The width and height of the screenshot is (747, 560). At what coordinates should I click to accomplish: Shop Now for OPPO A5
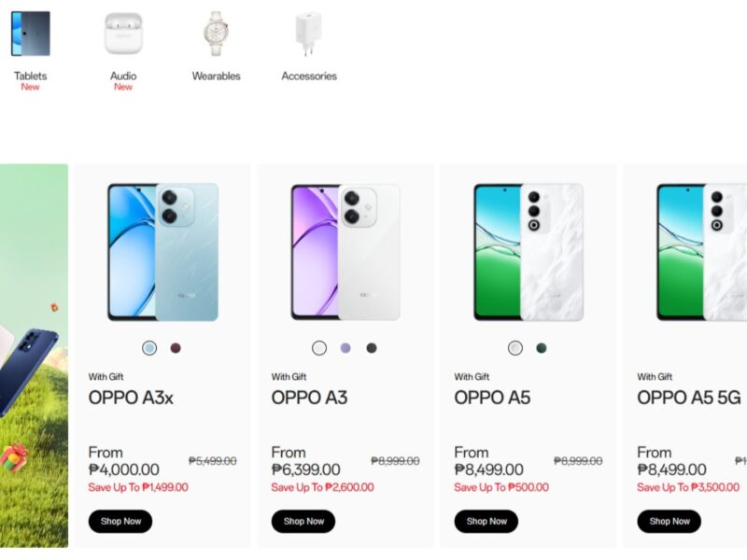[486, 522]
